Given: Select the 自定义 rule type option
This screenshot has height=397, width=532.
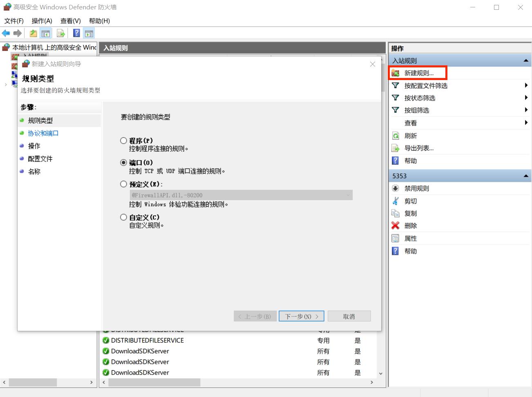Looking at the screenshot, I should pos(123,217).
